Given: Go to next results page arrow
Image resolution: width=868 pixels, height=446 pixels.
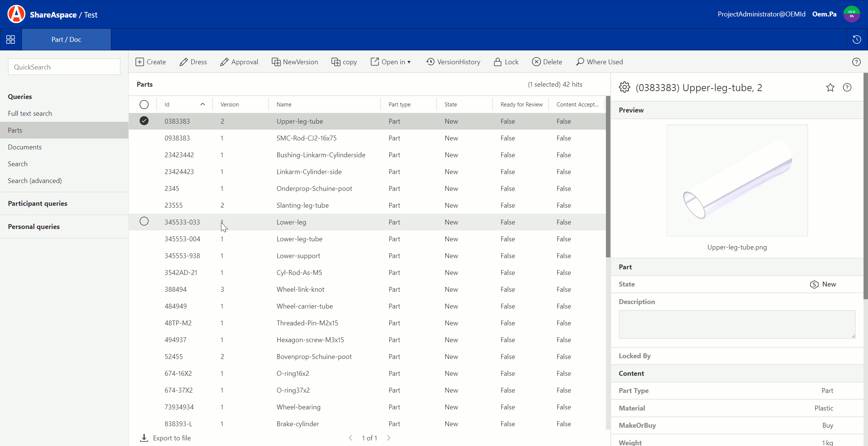Looking at the screenshot, I should (x=389, y=438).
